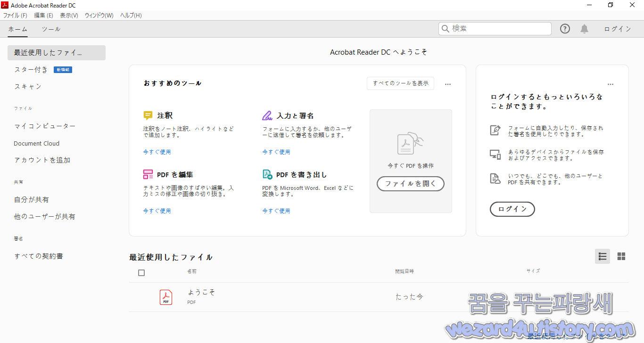Click the ようこそ file name

tap(202, 292)
